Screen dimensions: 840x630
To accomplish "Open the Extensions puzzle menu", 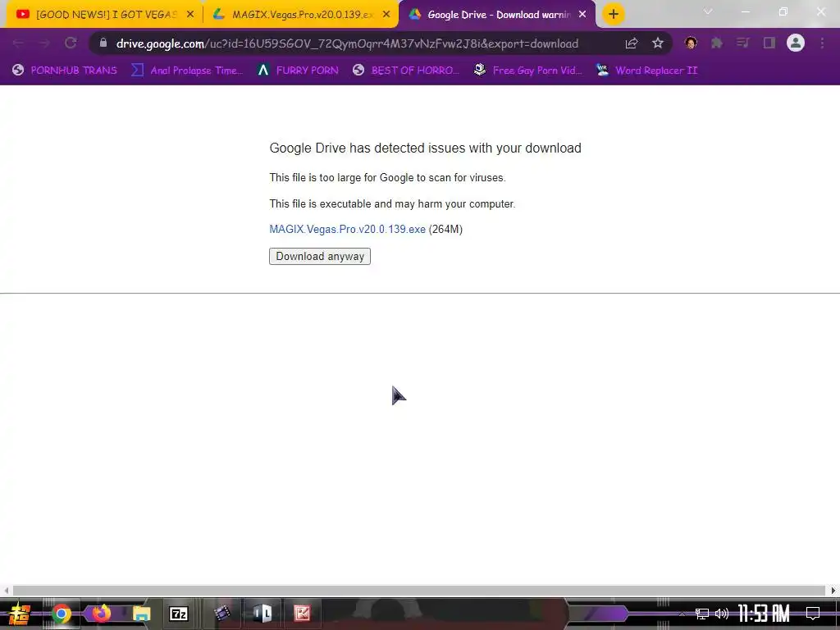I will click(x=717, y=43).
